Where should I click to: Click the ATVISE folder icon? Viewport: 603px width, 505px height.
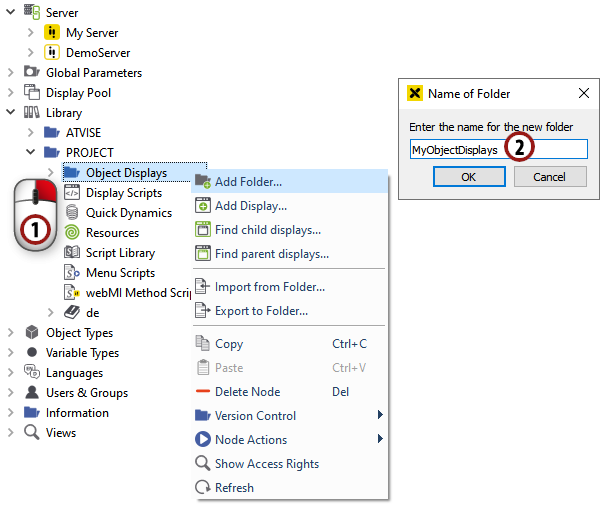(x=52, y=132)
